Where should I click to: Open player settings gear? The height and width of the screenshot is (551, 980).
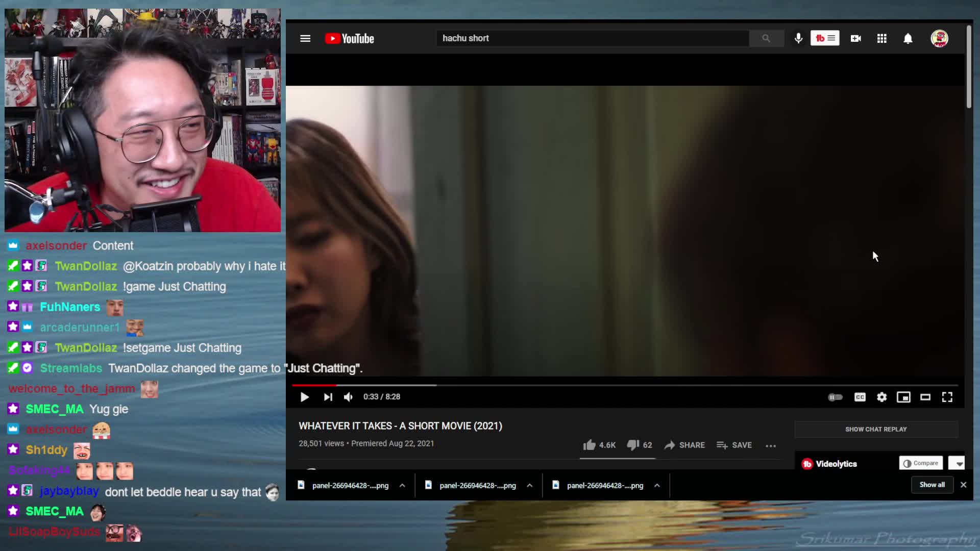(882, 397)
